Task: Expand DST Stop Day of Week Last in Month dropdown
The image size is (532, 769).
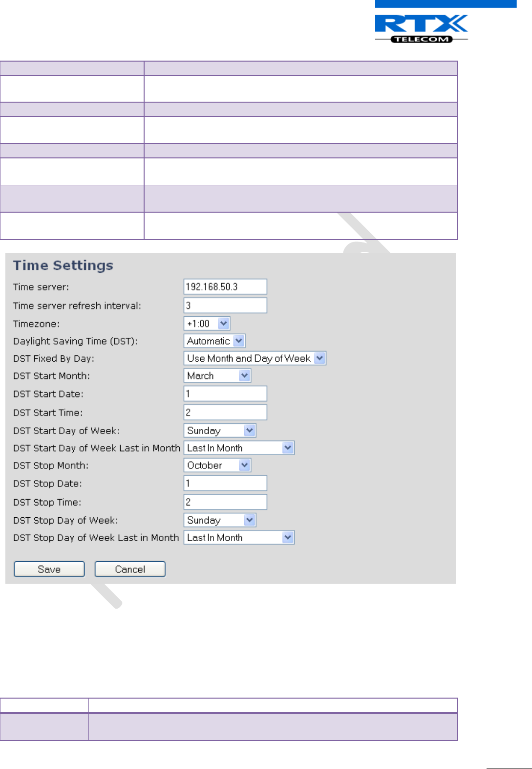Action: click(x=239, y=537)
